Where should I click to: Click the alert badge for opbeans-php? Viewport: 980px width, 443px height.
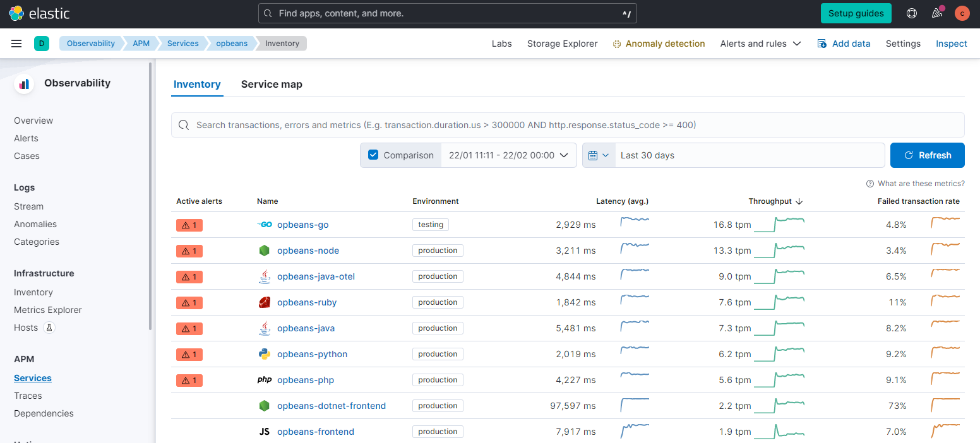(x=189, y=380)
